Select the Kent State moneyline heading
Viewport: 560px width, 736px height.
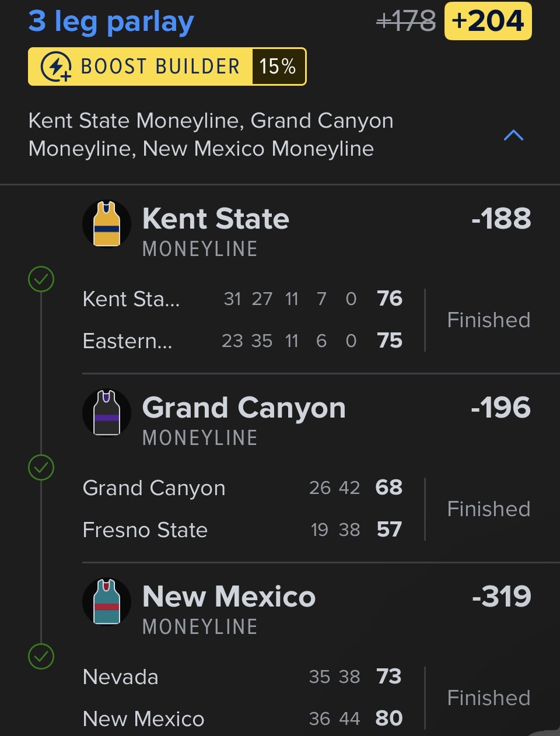[215, 219]
